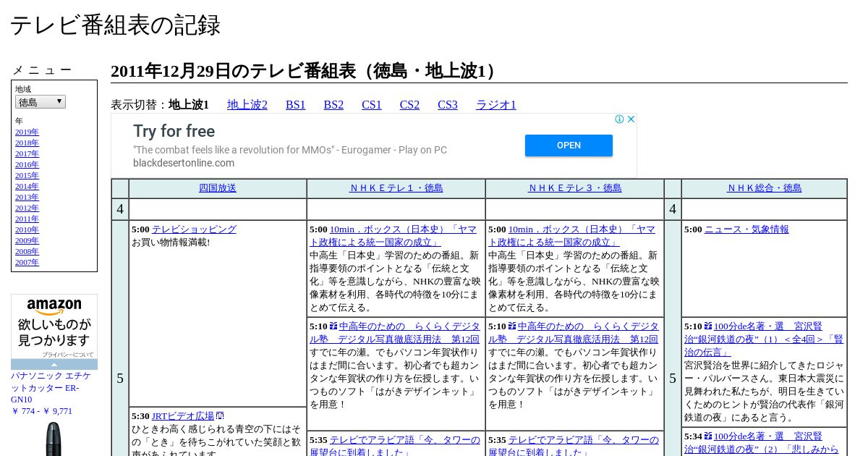The width and height of the screenshot is (868, 456).
Task: Close the Black Desert ad with X
Action: (x=631, y=119)
